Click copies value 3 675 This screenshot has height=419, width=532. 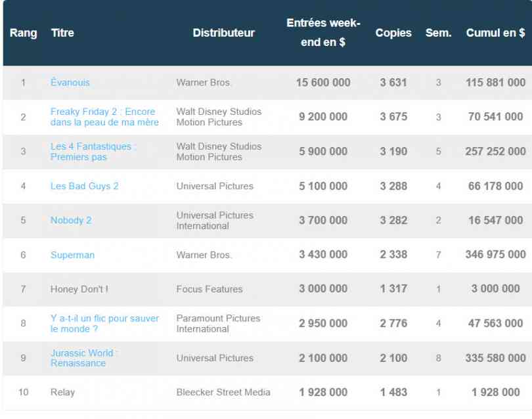coord(393,117)
